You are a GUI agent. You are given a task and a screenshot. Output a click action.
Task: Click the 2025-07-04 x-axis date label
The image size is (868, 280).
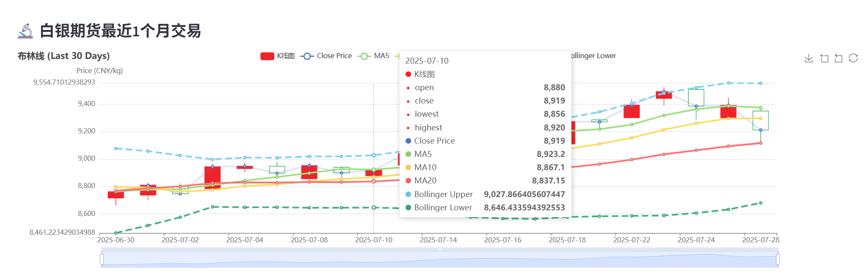245,240
